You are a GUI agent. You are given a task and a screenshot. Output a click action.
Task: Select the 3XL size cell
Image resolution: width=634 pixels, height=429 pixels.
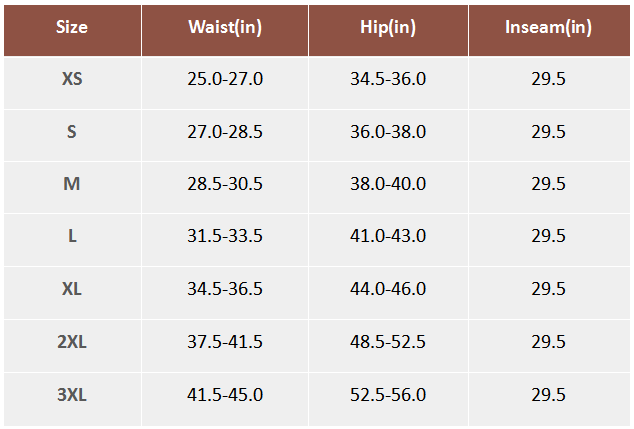[x=72, y=394]
